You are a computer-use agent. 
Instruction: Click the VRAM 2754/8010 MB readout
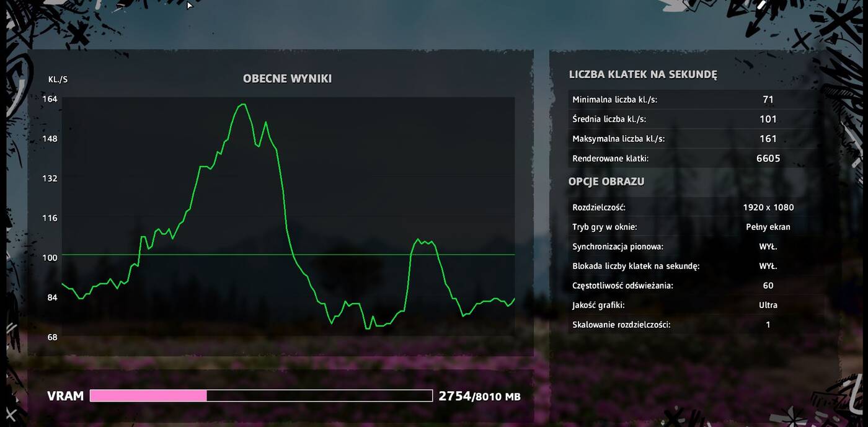click(479, 397)
